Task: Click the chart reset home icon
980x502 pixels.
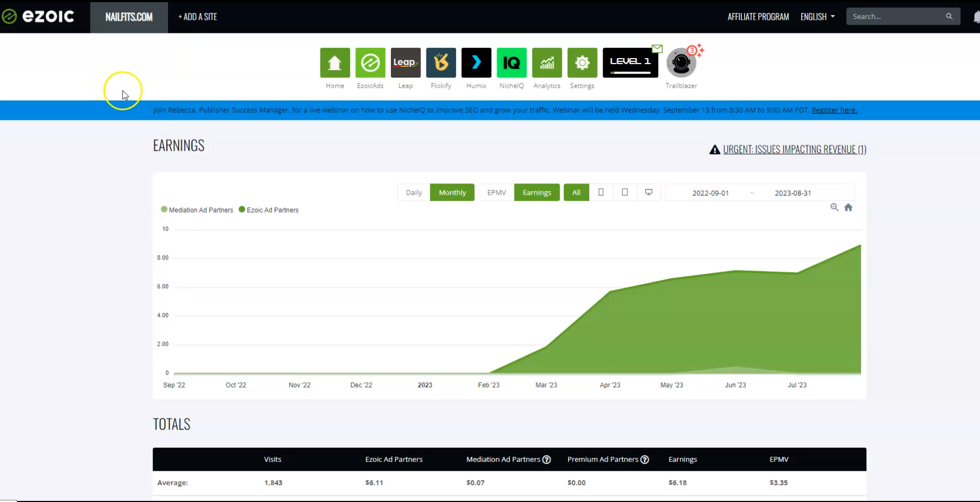Action: coord(848,207)
